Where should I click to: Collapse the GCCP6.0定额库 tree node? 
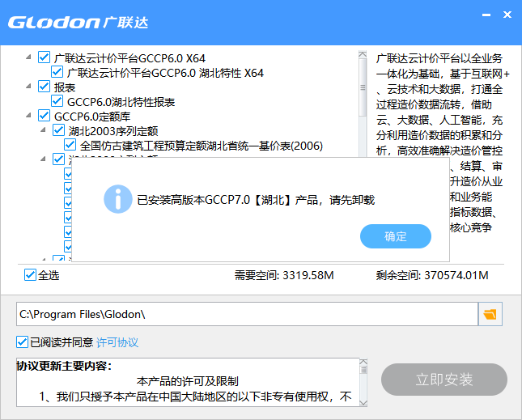click(28, 116)
